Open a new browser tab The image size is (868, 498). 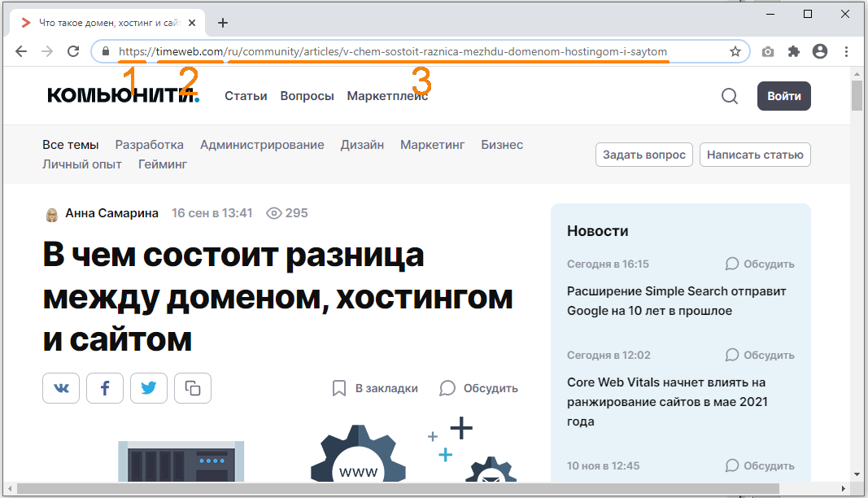(223, 23)
